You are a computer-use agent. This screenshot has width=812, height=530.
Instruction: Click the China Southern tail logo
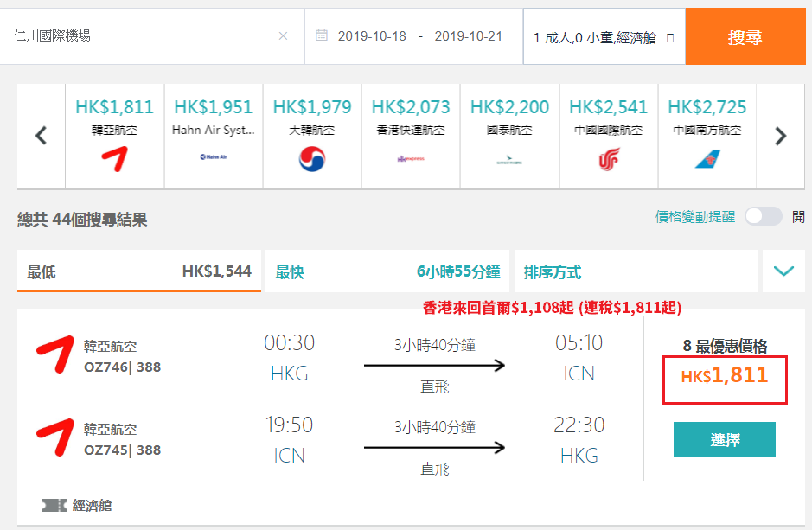click(707, 159)
